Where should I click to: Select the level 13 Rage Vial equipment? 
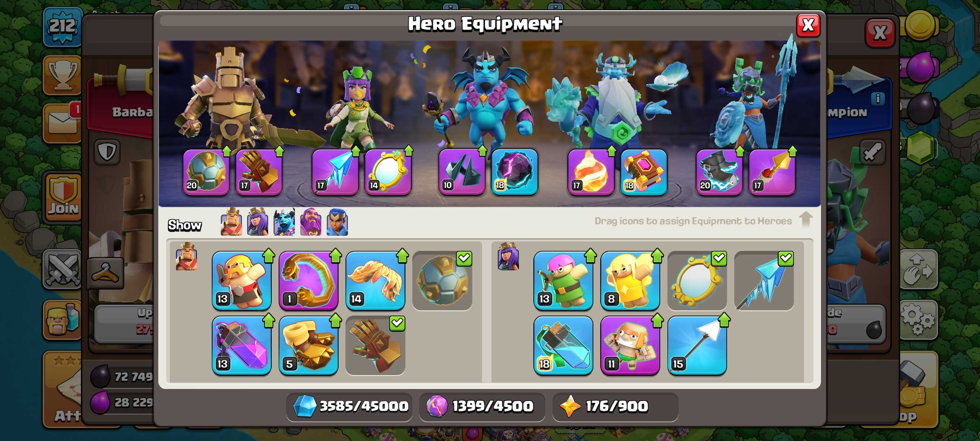click(242, 345)
